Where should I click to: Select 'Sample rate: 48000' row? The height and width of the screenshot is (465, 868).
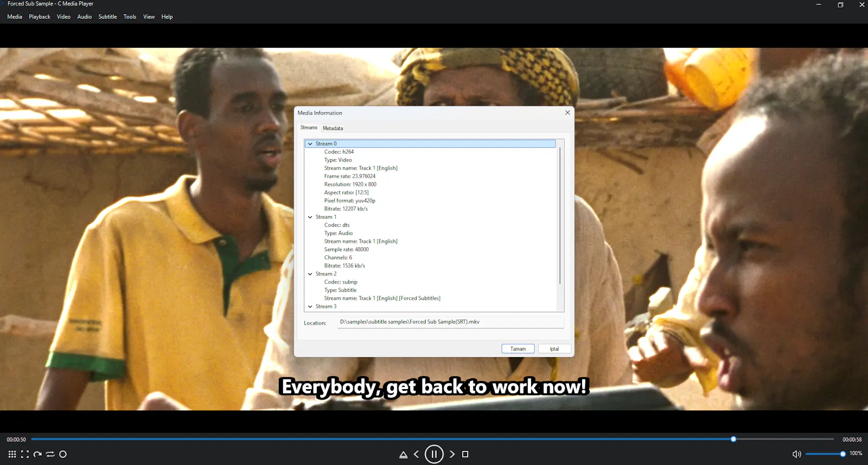click(347, 249)
